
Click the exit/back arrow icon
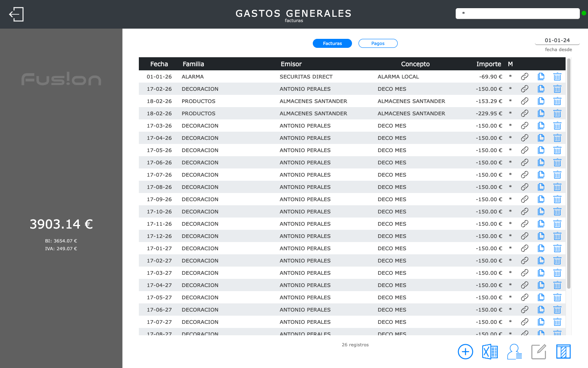click(16, 14)
